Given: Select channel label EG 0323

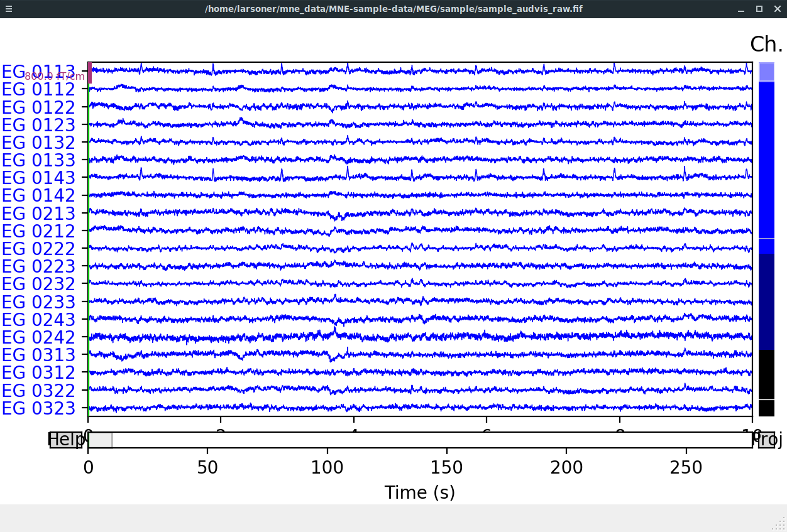Looking at the screenshot, I should [38, 408].
